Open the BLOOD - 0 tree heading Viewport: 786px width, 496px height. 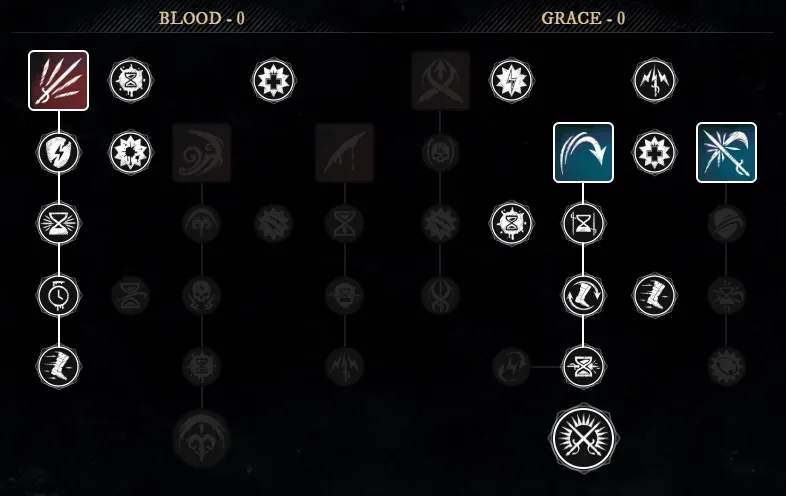(202, 19)
